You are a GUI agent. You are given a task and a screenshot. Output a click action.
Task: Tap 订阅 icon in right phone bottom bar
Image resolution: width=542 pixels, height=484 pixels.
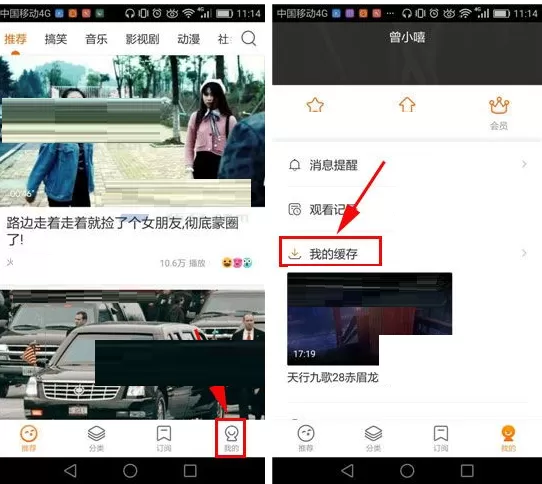441,438
